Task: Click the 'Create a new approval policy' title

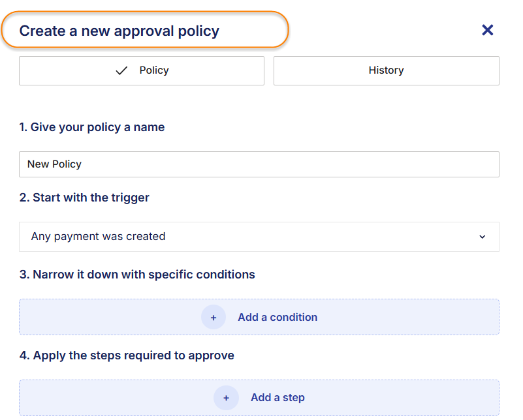Action: pos(119,31)
